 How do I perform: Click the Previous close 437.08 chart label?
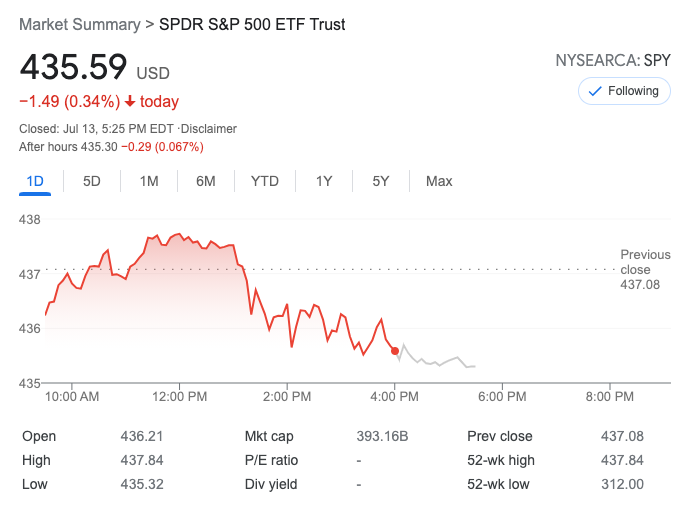tap(645, 270)
